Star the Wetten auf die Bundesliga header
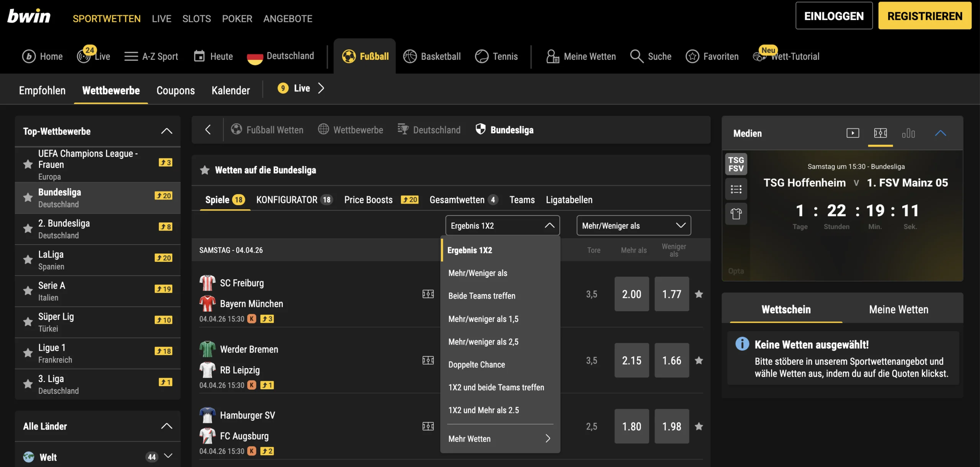The image size is (980, 467). click(x=205, y=170)
